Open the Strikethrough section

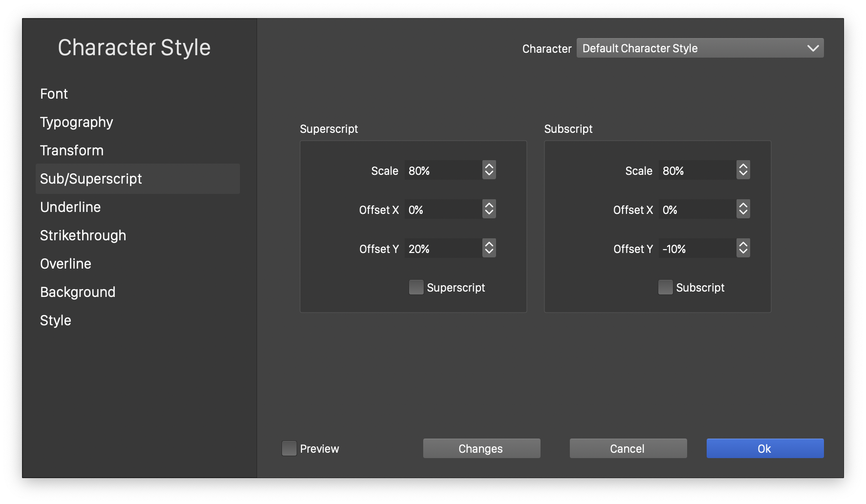tap(83, 235)
